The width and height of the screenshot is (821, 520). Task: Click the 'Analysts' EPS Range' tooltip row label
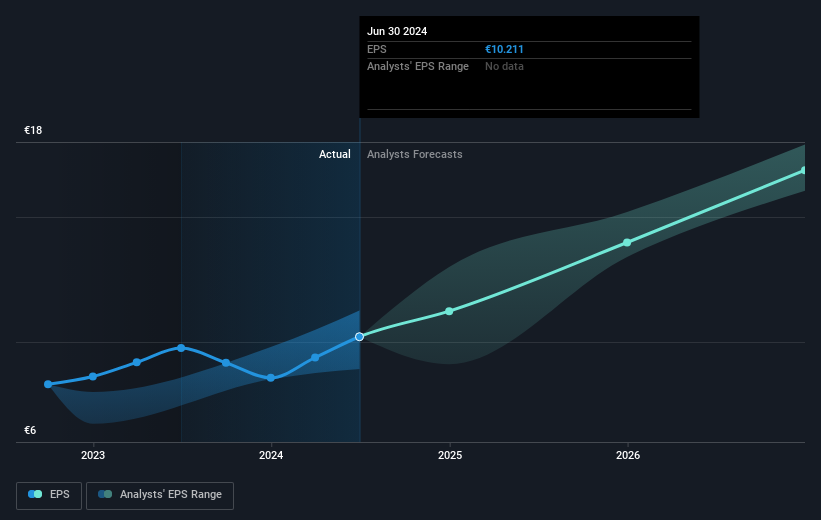(x=418, y=67)
